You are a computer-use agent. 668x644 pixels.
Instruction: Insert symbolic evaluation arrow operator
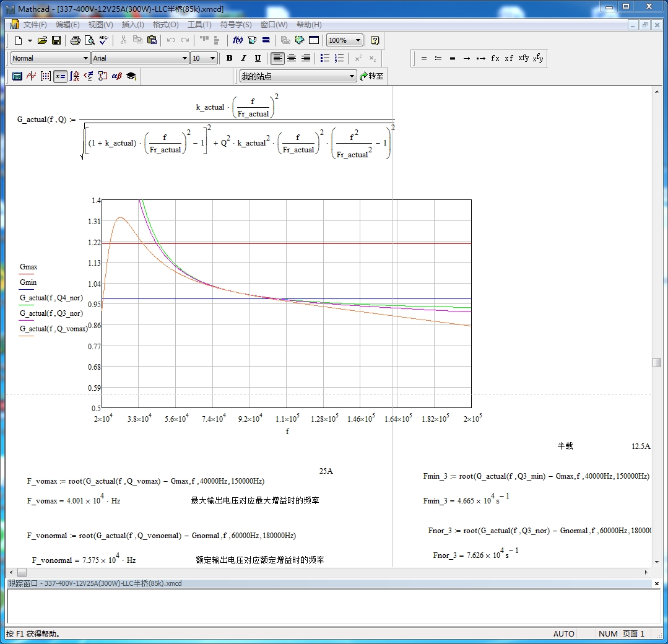point(467,58)
